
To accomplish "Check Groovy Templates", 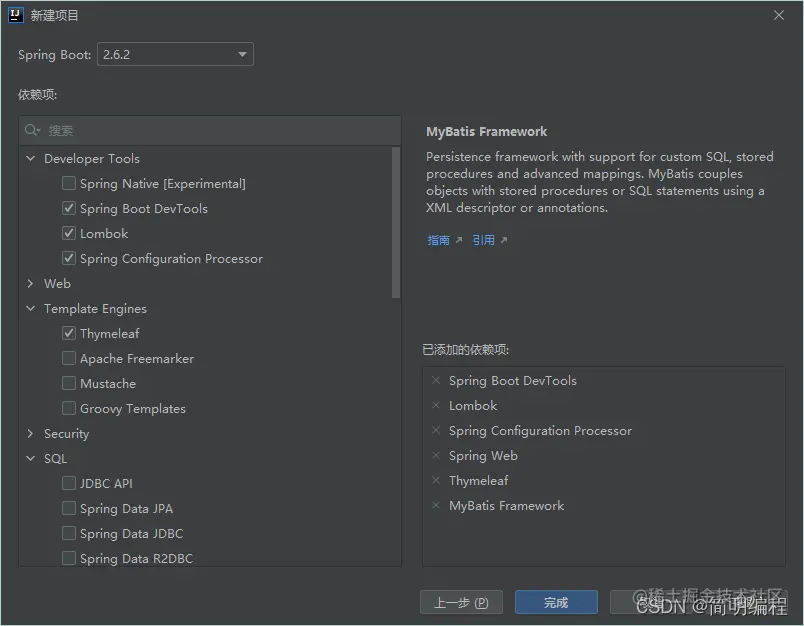I will point(69,408).
